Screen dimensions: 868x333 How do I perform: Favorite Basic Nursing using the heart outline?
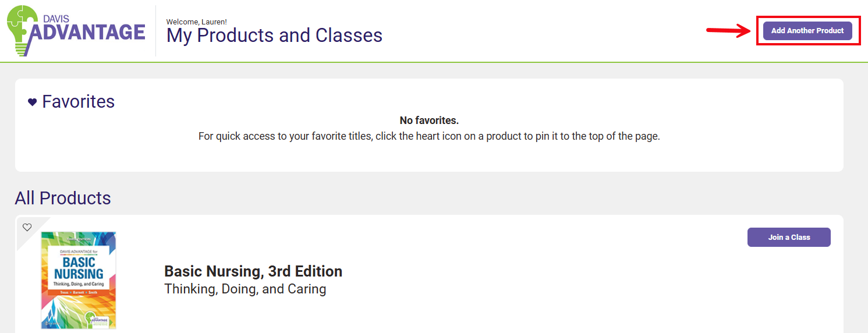click(27, 227)
